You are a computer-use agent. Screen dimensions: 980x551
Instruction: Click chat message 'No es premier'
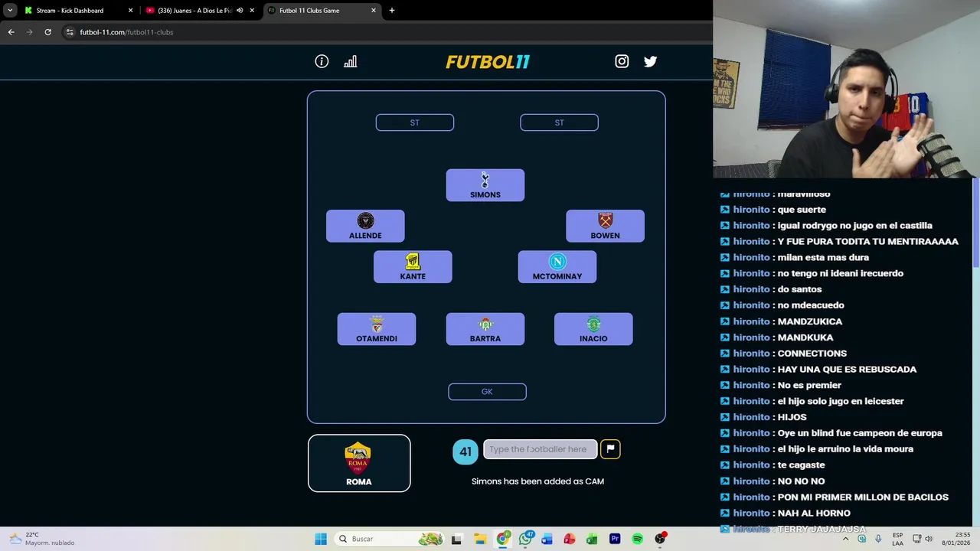809,386
